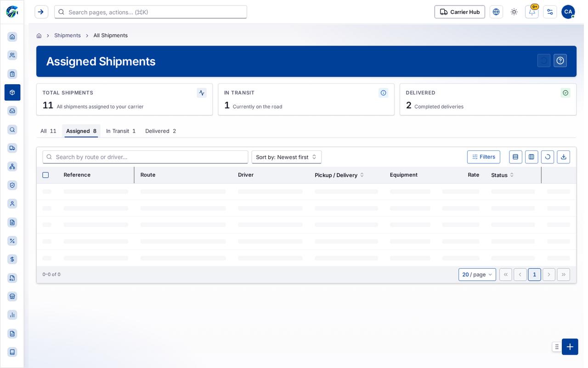
Task: Switch to the Delivered tab
Action: (x=161, y=131)
